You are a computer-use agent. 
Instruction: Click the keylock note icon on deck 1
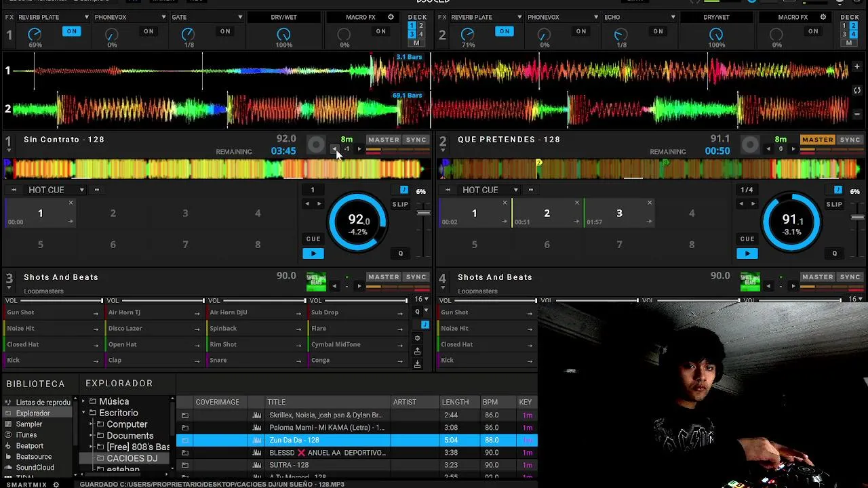(x=403, y=190)
